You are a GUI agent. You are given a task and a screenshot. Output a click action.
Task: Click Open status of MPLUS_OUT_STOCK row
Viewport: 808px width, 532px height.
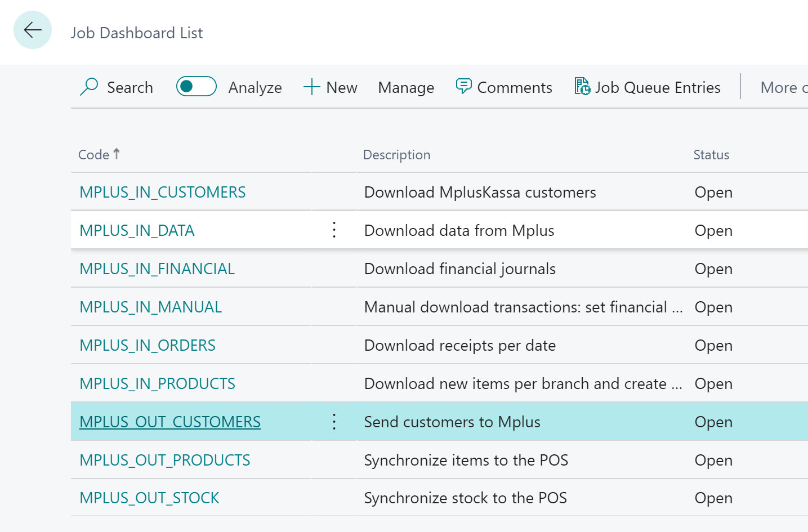click(x=713, y=498)
